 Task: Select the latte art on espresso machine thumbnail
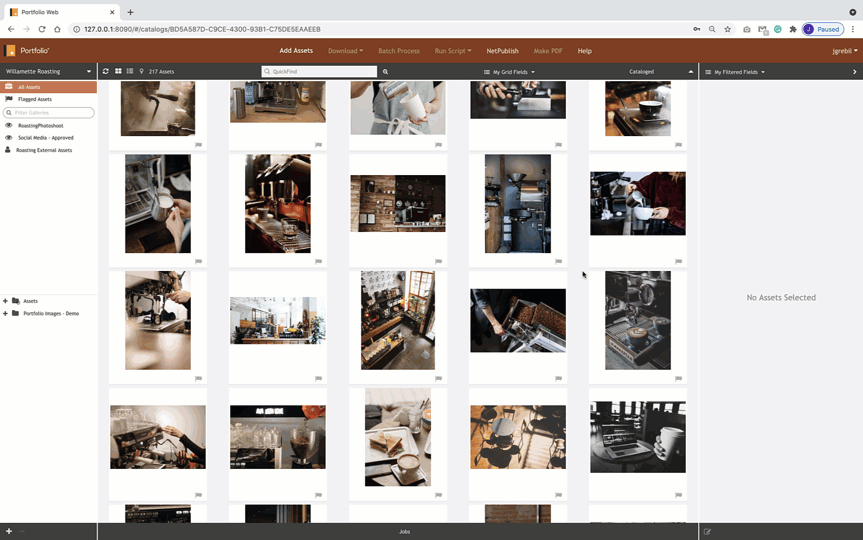click(x=638, y=320)
